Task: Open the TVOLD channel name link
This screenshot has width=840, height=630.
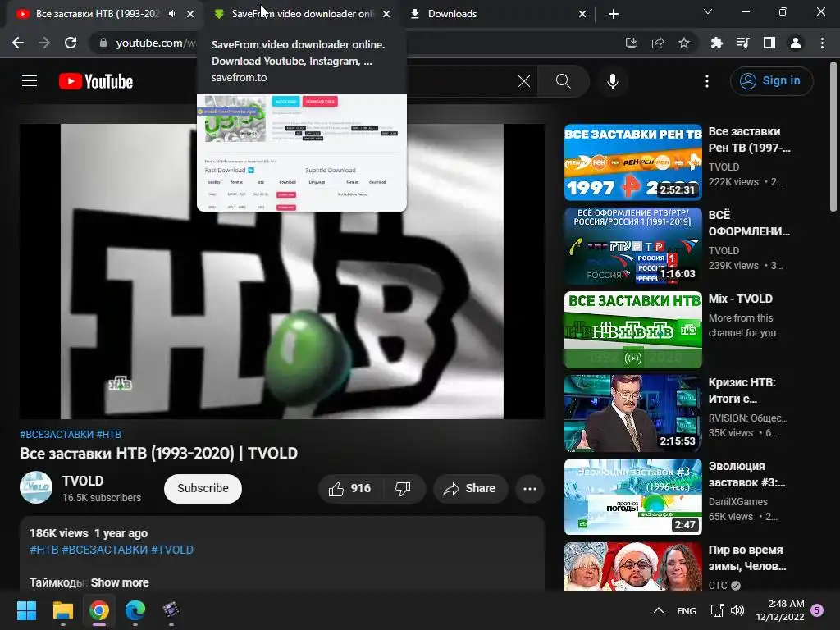Action: tap(83, 481)
